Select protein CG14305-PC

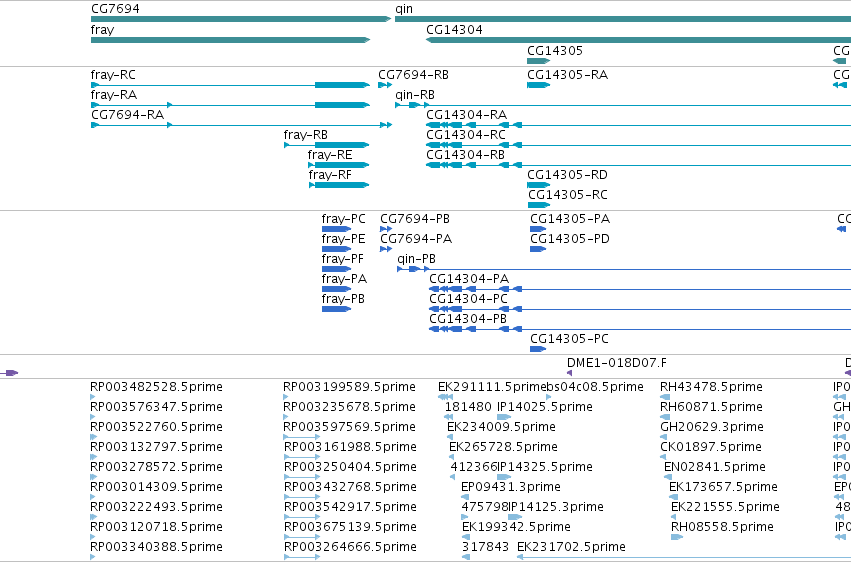(x=569, y=339)
